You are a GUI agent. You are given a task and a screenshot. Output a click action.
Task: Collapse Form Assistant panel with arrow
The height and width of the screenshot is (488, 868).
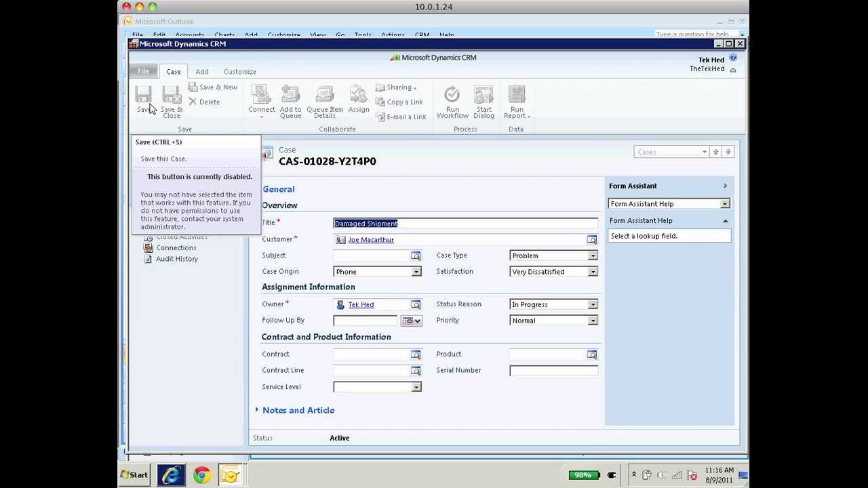[725, 186]
